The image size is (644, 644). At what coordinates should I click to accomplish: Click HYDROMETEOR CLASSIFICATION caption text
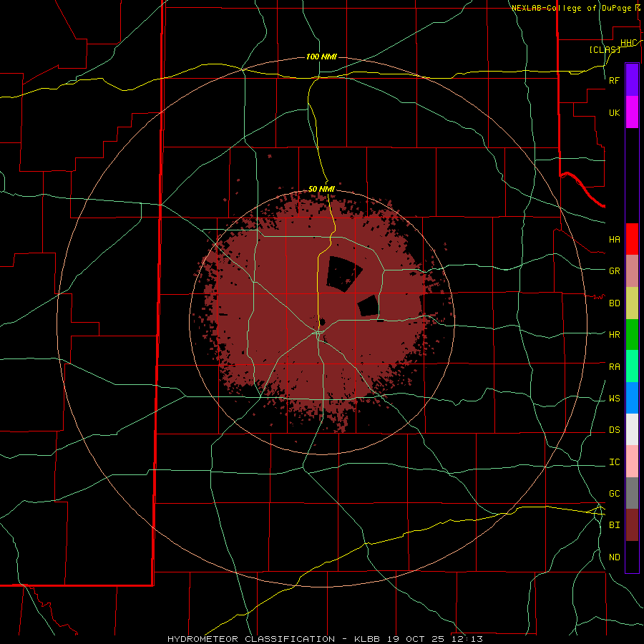click(x=251, y=639)
